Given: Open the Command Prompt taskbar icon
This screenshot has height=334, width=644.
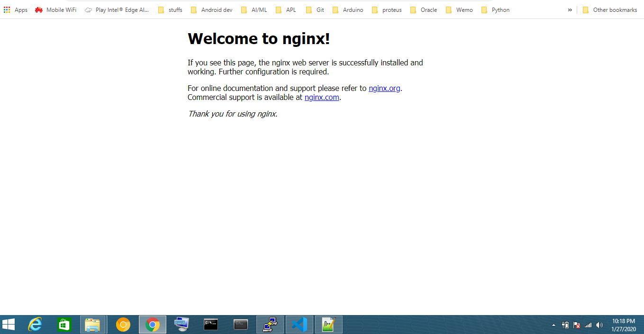Looking at the screenshot, I should tap(211, 325).
